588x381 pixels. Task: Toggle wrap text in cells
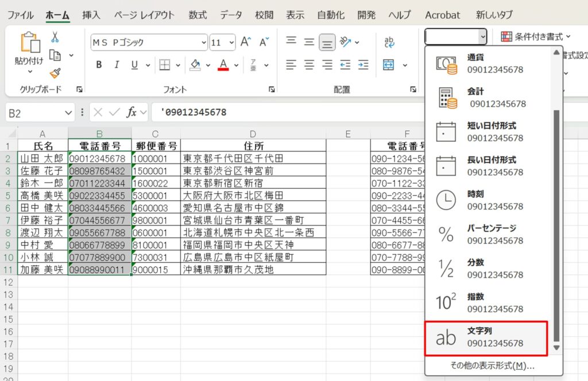coord(389,42)
